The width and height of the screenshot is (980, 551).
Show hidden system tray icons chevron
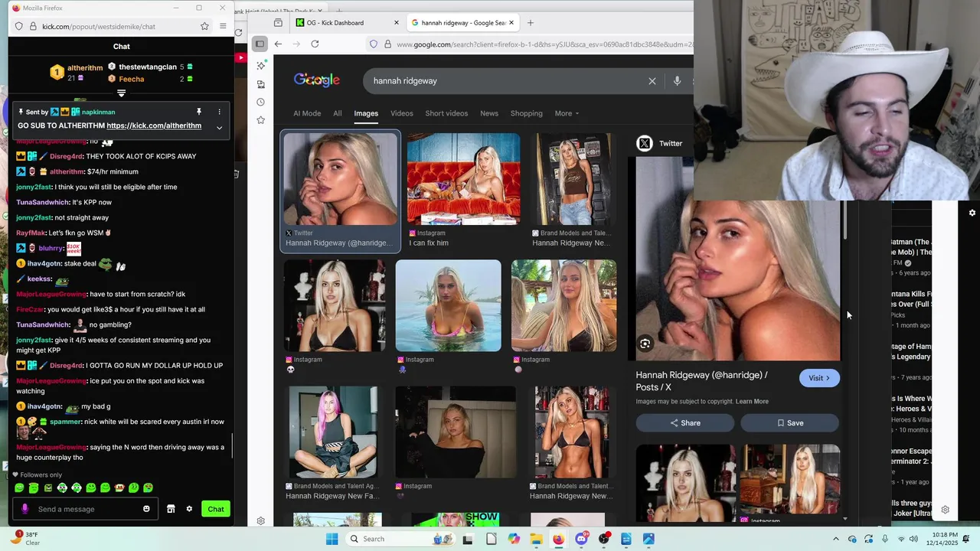pos(835,539)
